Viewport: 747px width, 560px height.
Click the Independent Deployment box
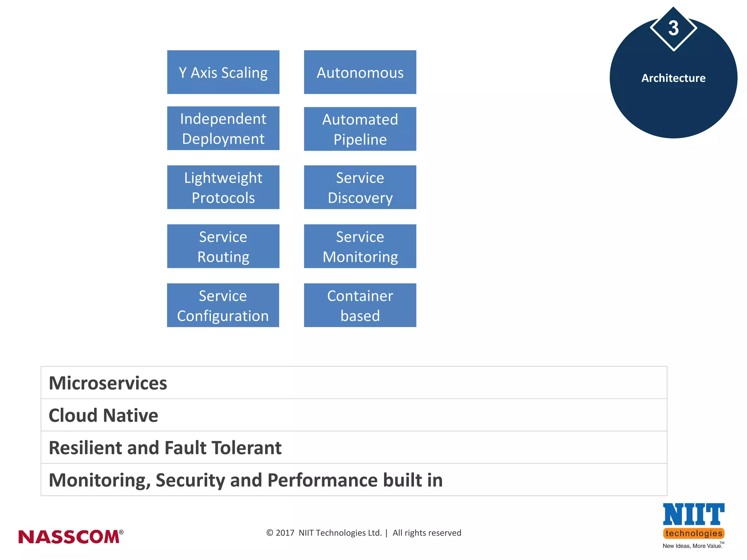pos(223,128)
